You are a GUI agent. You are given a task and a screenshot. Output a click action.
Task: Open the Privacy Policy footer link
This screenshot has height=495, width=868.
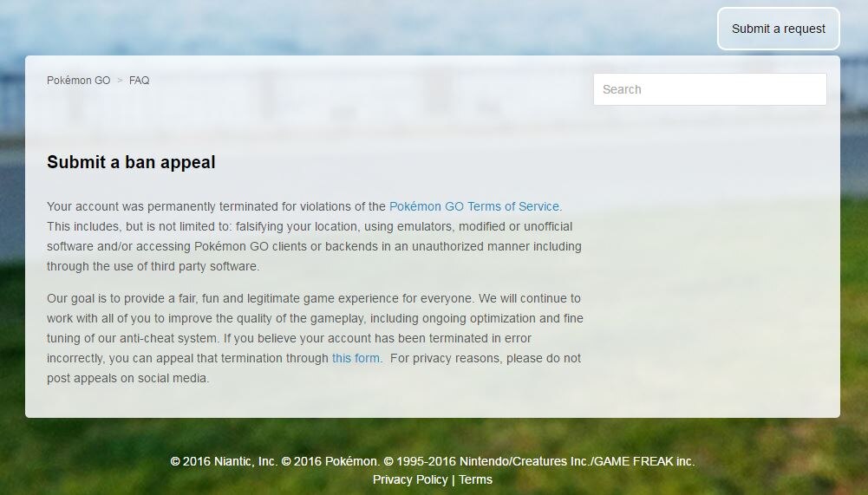coord(410,479)
